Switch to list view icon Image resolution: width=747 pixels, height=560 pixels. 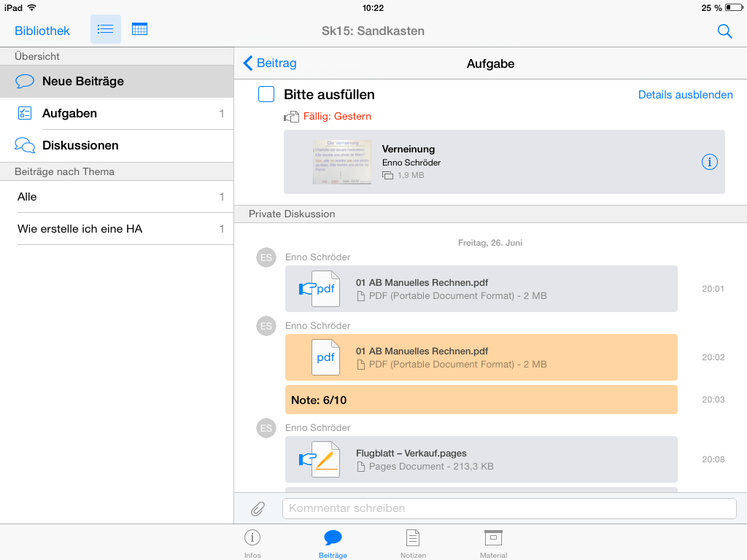(x=106, y=29)
